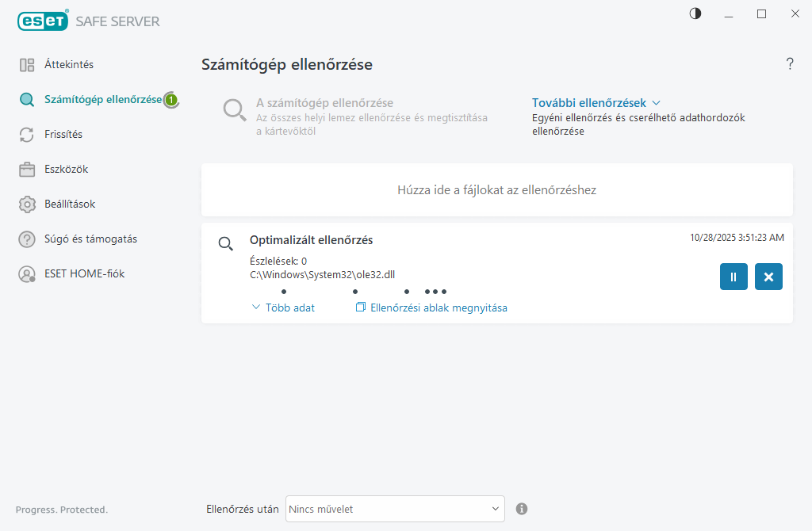The height and width of the screenshot is (531, 812).
Task: Start A számítógép ellenőrzése full scan
Action: coord(324,103)
